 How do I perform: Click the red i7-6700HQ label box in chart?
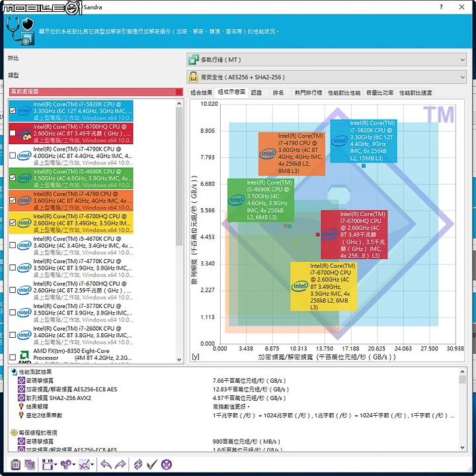pos(354,234)
